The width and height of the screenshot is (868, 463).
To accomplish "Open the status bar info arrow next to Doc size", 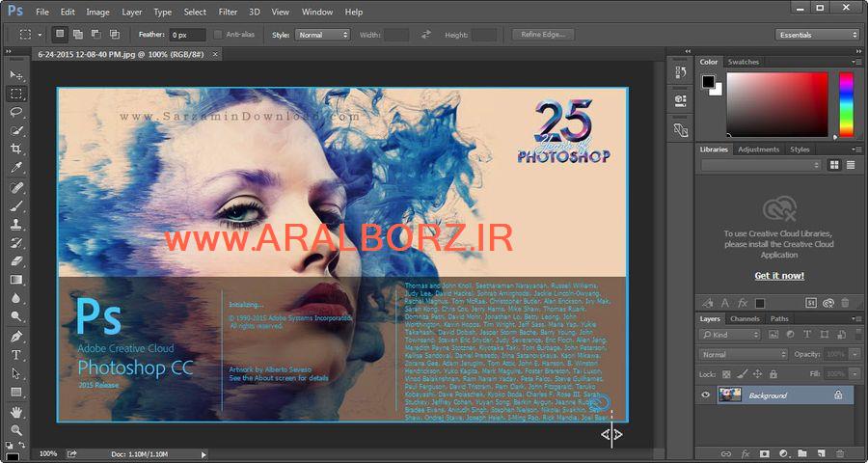I will tap(203, 454).
